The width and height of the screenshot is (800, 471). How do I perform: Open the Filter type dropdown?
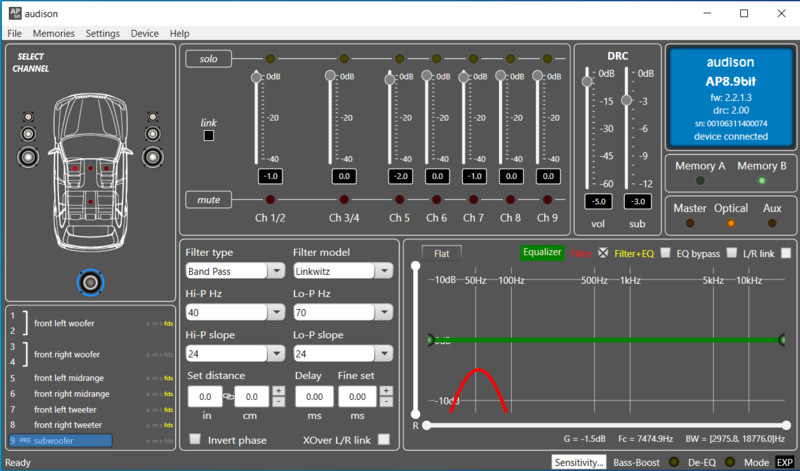(x=277, y=271)
